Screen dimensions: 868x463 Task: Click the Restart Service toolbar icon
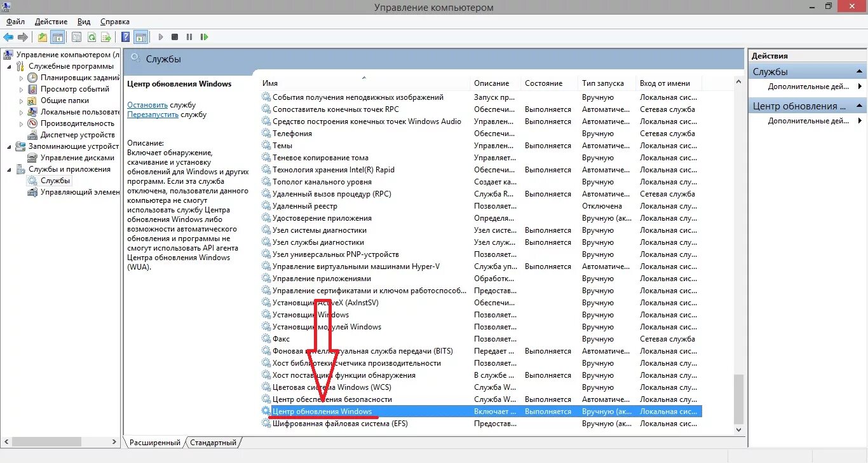pos(204,38)
